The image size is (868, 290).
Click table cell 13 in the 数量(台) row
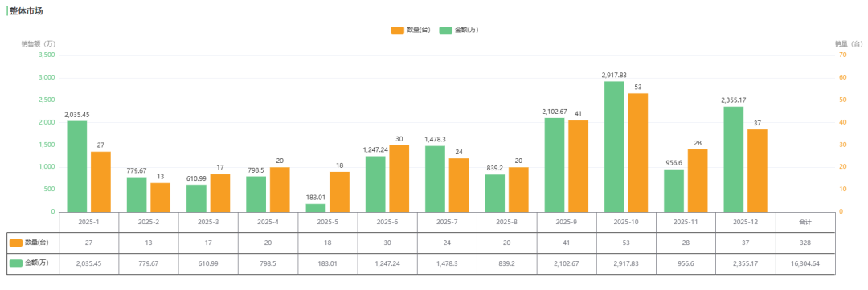coord(149,243)
